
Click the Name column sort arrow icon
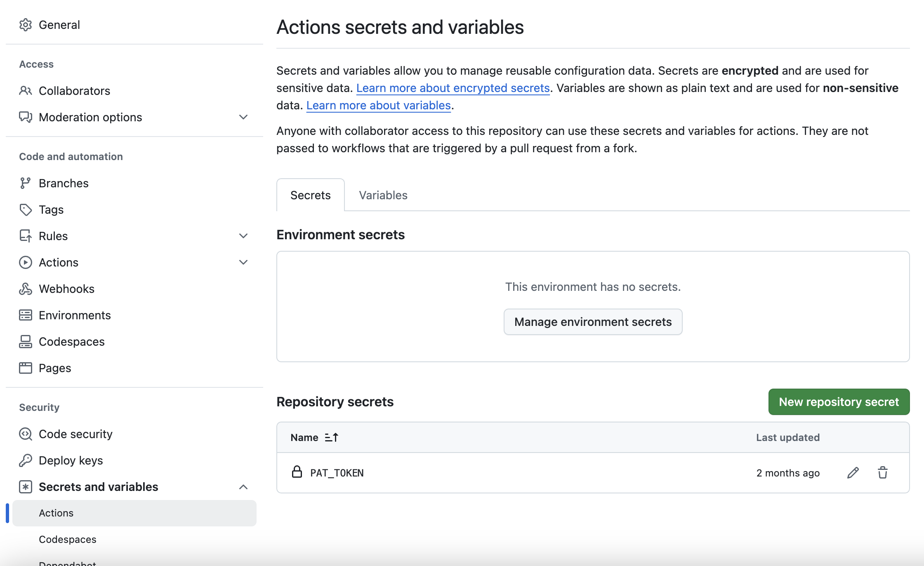tap(331, 437)
